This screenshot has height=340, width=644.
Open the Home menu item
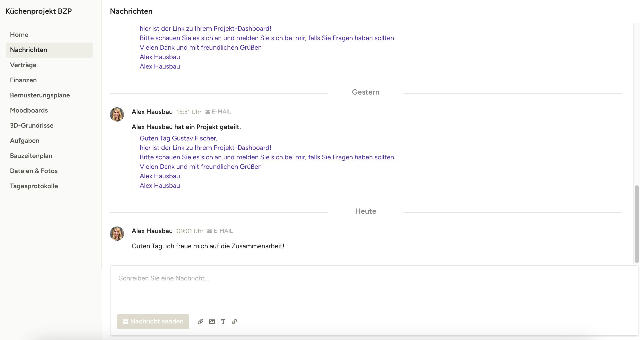(x=19, y=35)
